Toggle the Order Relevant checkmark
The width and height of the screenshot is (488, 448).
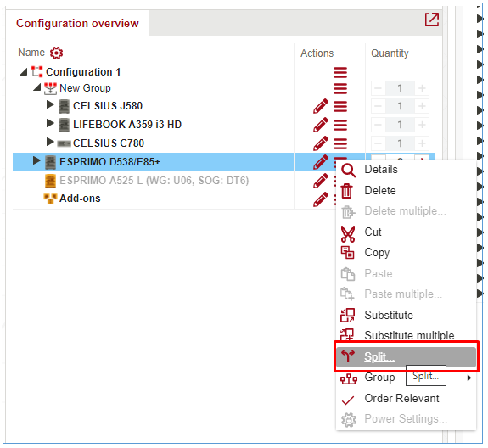click(348, 400)
